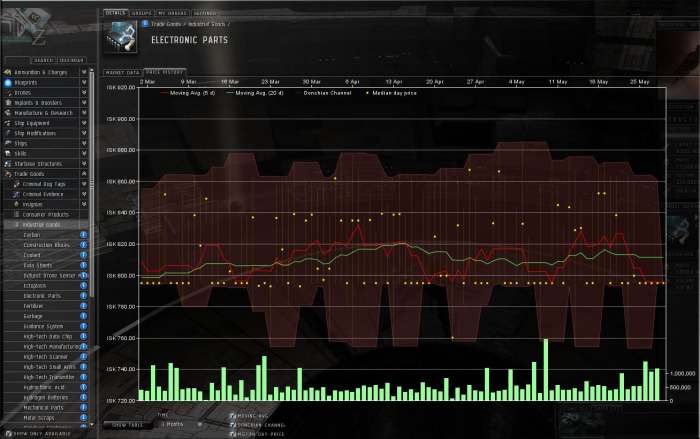Expand the Ships chevron
This screenshot has width=700, height=439.
click(83, 143)
